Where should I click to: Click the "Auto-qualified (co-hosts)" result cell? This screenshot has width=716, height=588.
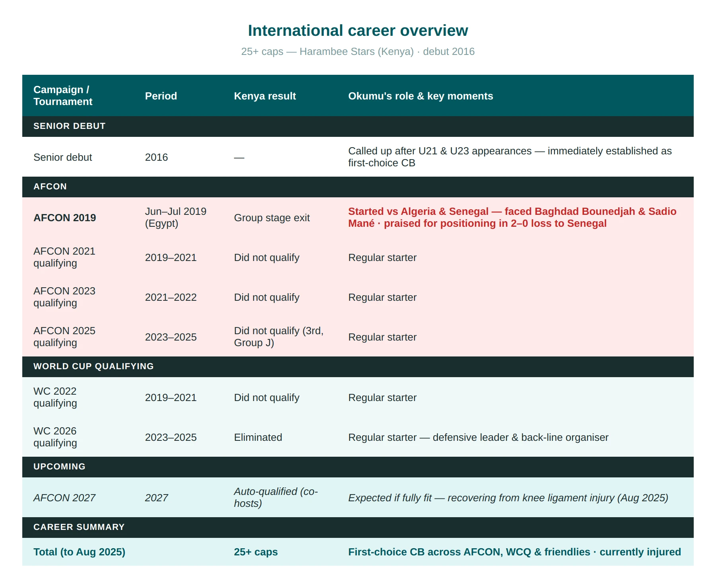(276, 497)
